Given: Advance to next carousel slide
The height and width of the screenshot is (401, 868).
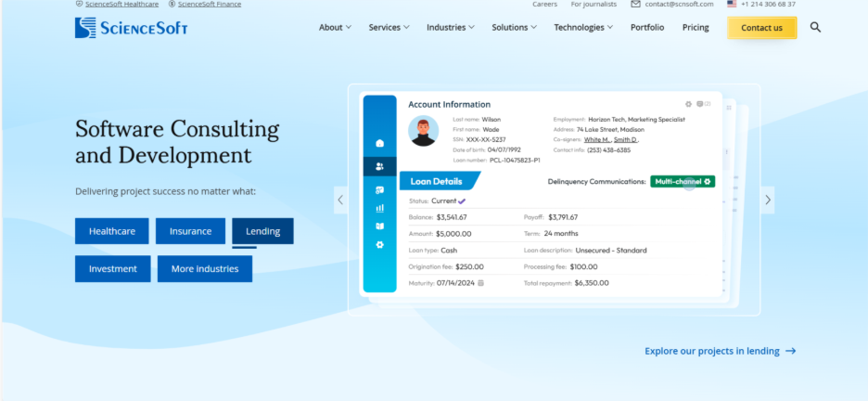Looking at the screenshot, I should pos(767,200).
